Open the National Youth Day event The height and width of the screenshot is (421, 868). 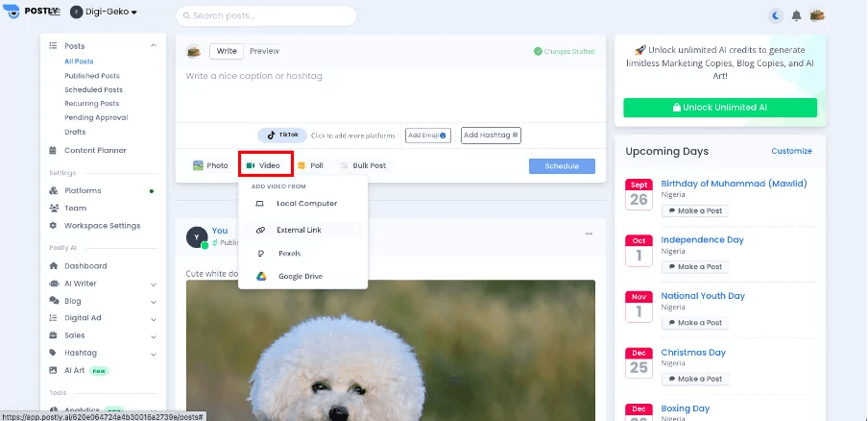[x=703, y=296]
